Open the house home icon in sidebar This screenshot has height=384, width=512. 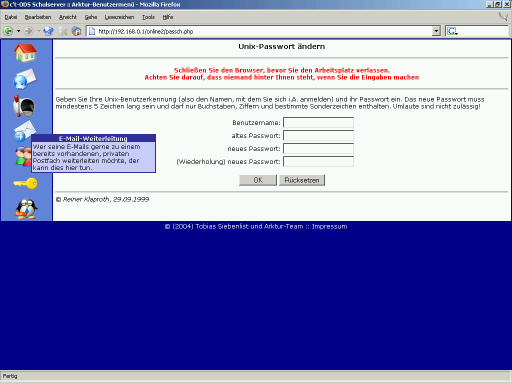coord(25,53)
